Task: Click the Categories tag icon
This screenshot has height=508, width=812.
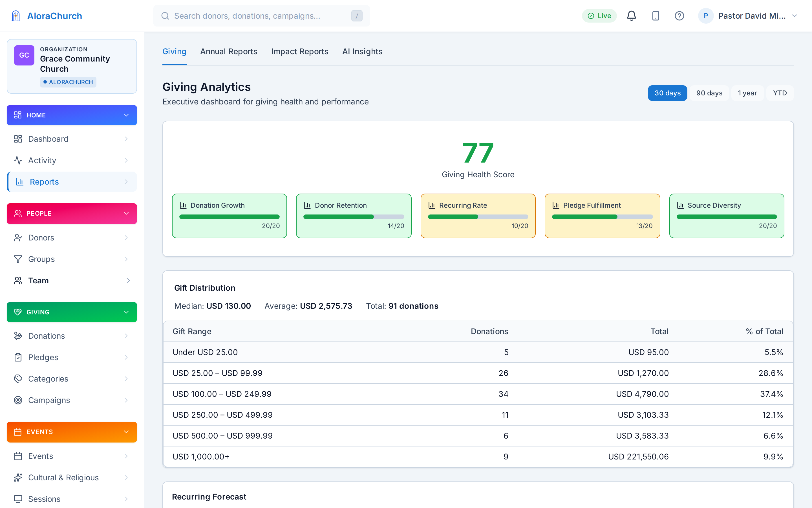Action: click(x=18, y=379)
